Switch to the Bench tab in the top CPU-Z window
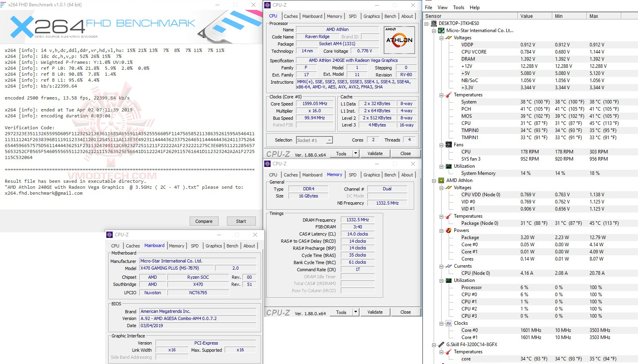 pyautogui.click(x=390, y=16)
